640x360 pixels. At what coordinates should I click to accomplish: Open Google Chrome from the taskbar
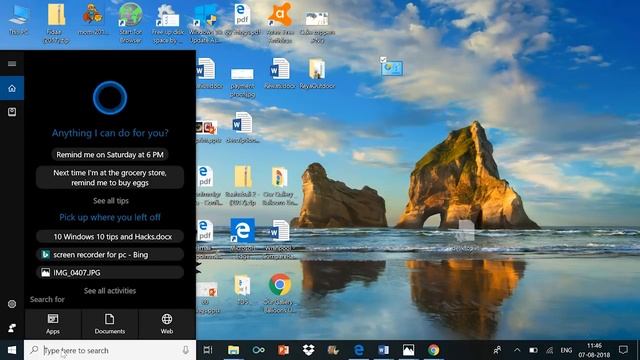[x=433, y=350]
